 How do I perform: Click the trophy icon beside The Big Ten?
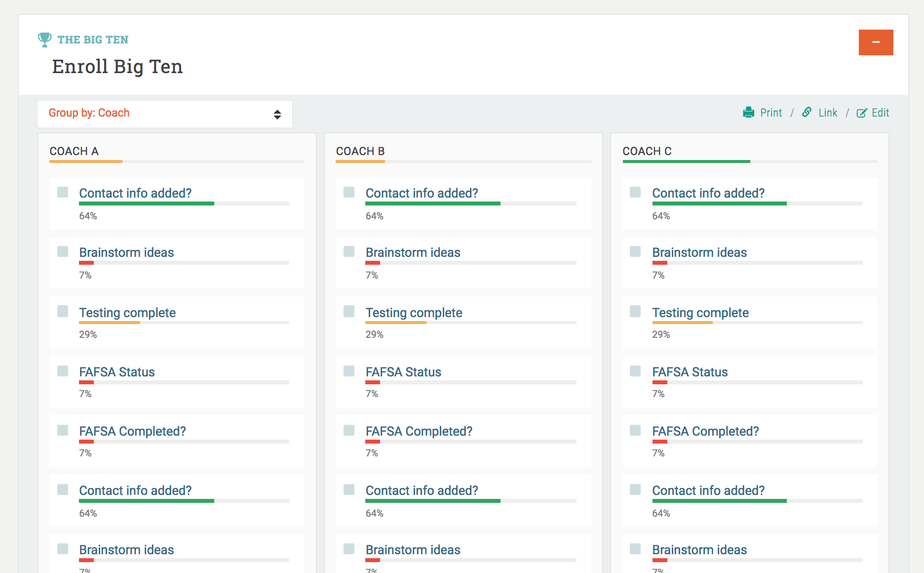coord(44,40)
